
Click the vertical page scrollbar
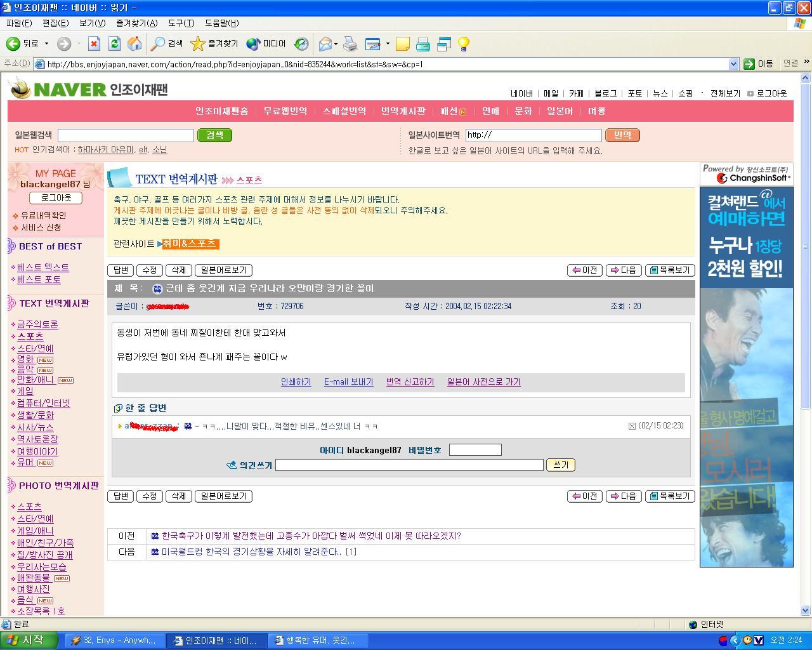(806, 343)
